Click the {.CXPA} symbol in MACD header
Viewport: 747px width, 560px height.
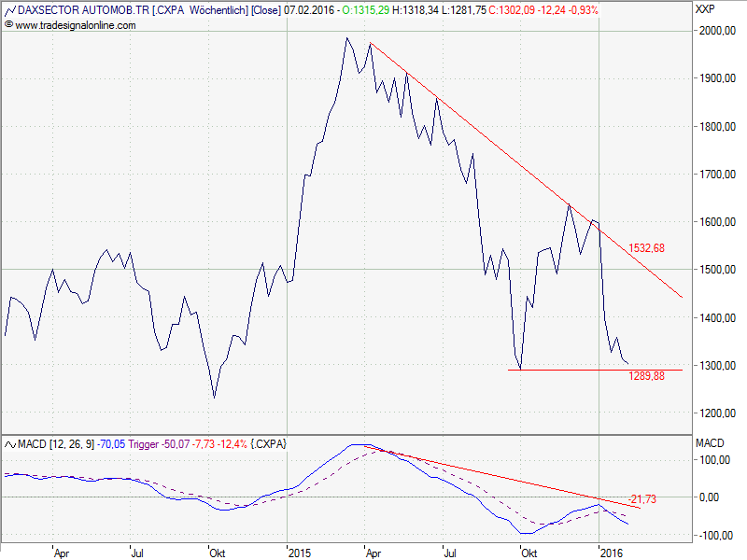269,444
